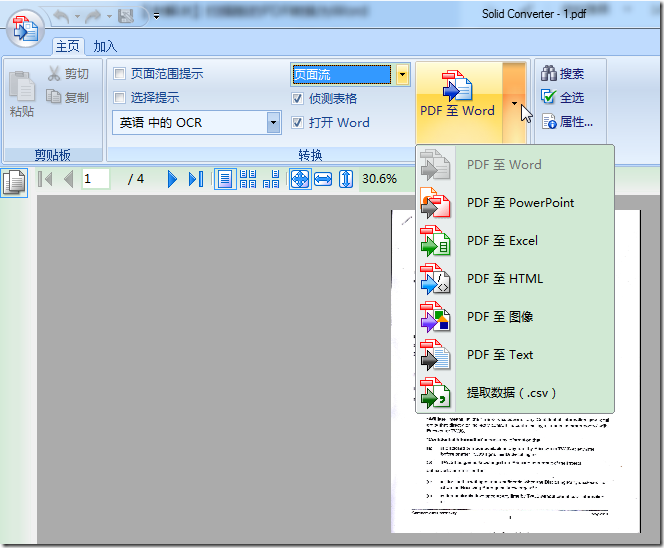This screenshot has width=664, height=548.
Task: Click the PDF 至 Text icon in menu
Action: (x=436, y=355)
